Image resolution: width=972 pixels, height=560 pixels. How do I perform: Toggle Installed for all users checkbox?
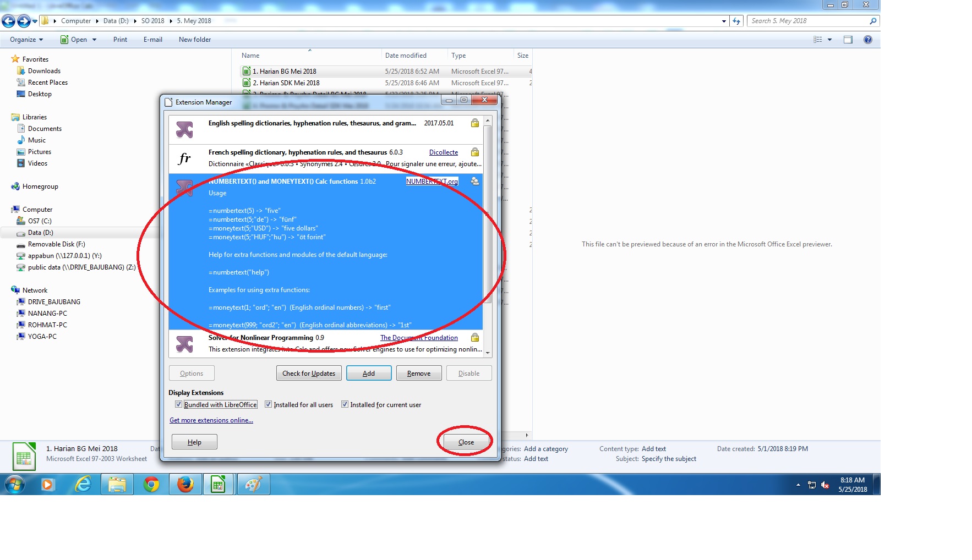(269, 404)
